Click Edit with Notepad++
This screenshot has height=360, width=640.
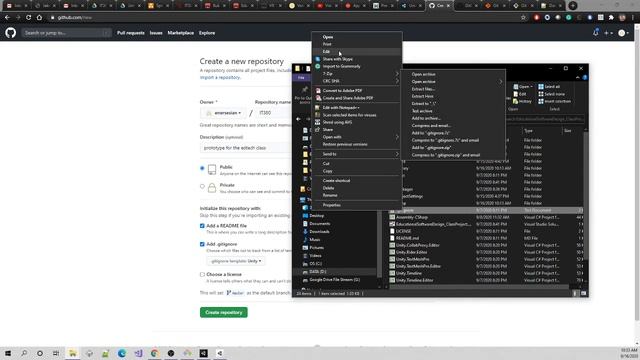357,107
